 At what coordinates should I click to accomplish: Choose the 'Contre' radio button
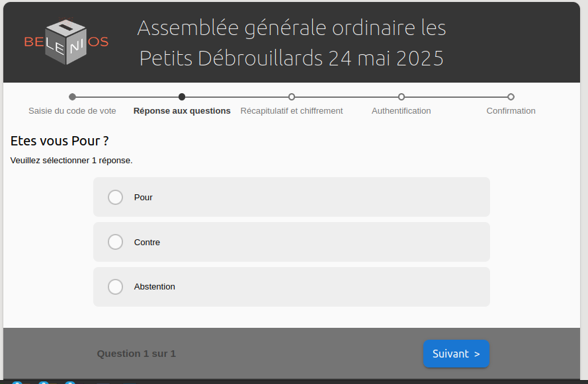[x=115, y=242]
